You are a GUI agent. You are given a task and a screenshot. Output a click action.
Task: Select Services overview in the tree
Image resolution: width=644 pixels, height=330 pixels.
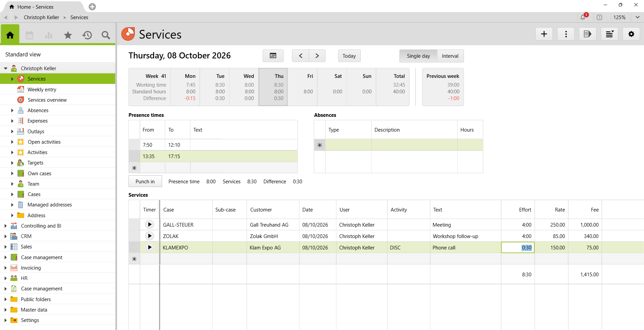47,100
